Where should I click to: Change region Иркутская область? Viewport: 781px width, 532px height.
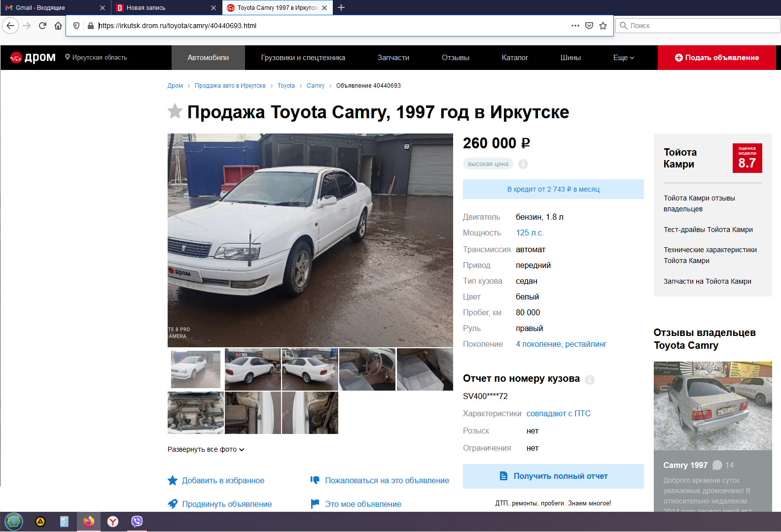click(96, 58)
